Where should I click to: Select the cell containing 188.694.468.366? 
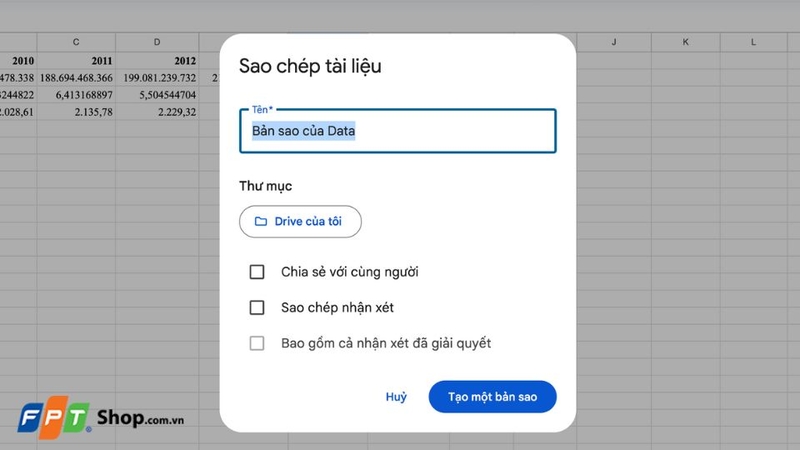[x=77, y=78]
